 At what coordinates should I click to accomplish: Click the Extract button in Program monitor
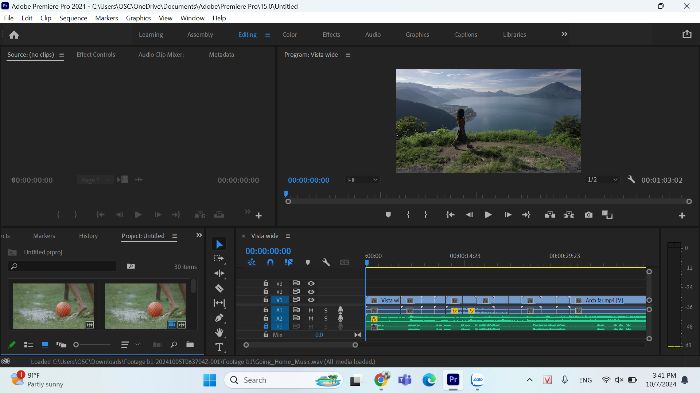(569, 215)
